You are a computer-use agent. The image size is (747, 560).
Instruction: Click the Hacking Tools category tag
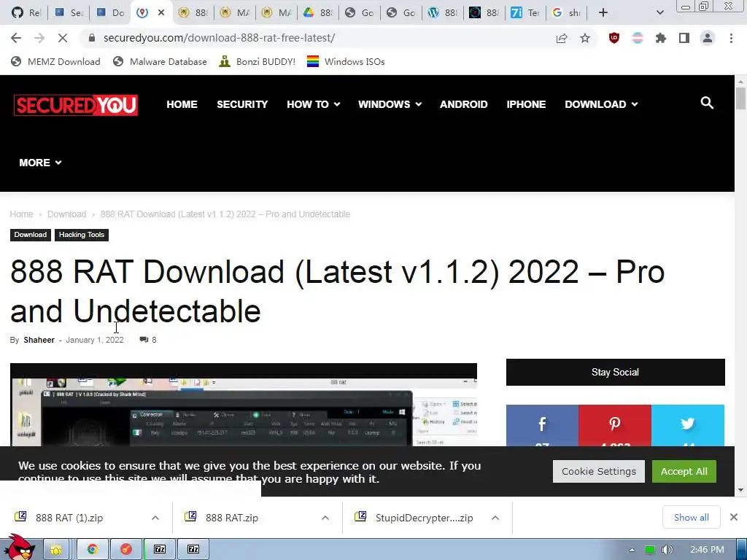(82, 235)
